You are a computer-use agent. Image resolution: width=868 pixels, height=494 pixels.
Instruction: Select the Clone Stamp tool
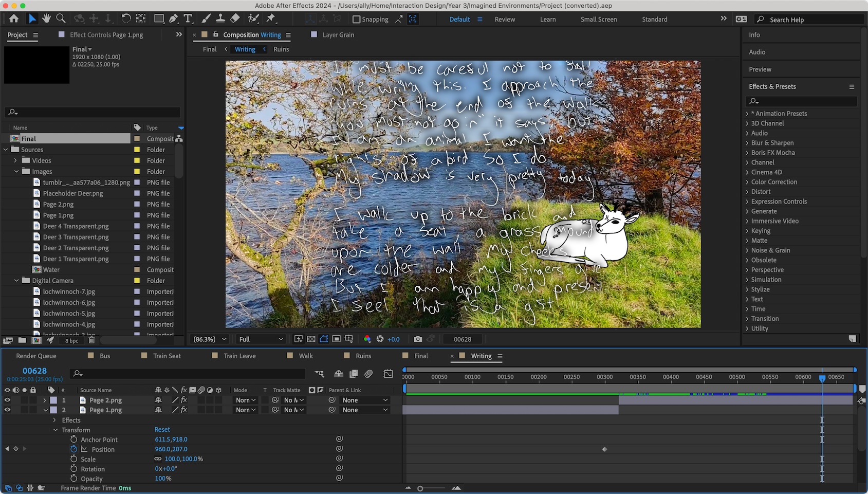tap(220, 19)
